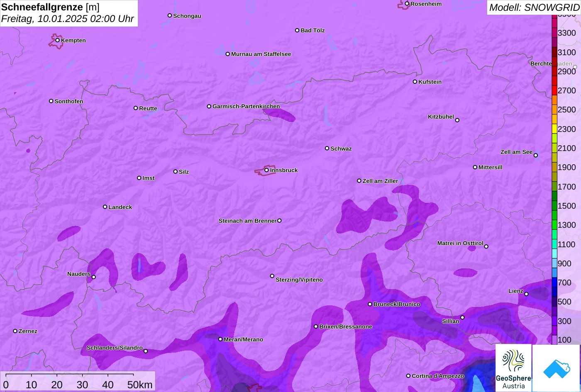Select the Bruneck/Brunico label

point(397,304)
